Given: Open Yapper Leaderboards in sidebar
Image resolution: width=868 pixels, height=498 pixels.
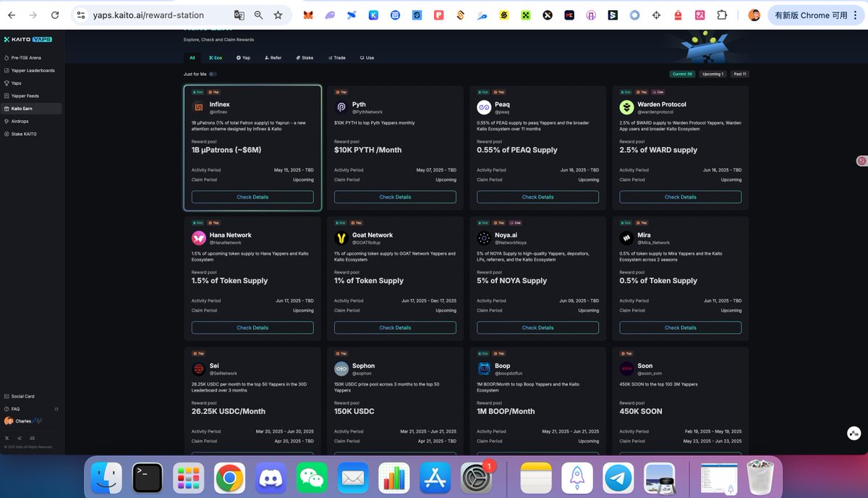Looking at the screenshot, I should coord(32,70).
